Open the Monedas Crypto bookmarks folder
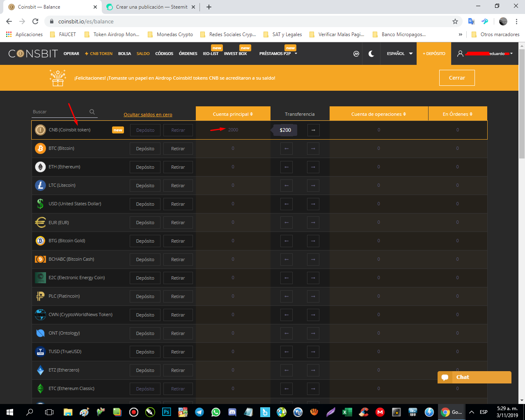Viewport: 525px width, 420px height. click(170, 34)
